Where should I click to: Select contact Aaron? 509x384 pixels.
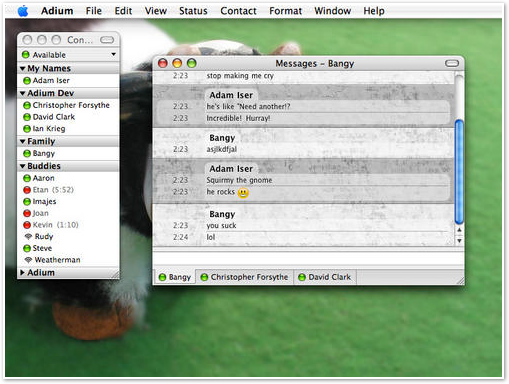68,178
